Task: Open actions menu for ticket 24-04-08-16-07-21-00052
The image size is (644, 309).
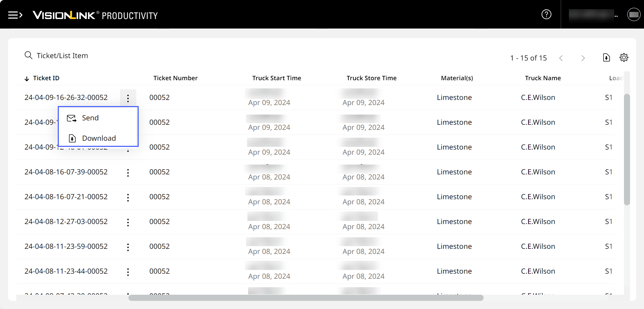Action: click(128, 198)
